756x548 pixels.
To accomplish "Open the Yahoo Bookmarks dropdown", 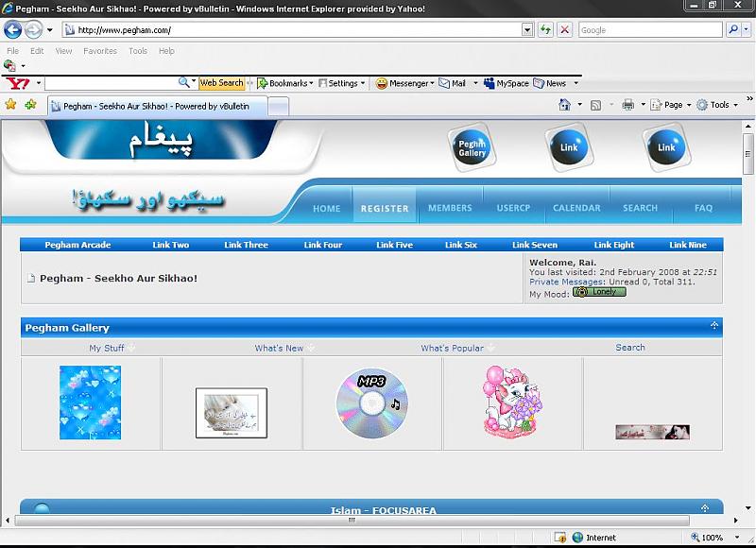I will coord(285,83).
